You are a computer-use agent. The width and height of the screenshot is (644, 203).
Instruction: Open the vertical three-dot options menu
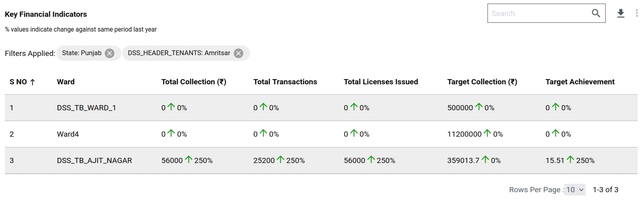(x=636, y=14)
